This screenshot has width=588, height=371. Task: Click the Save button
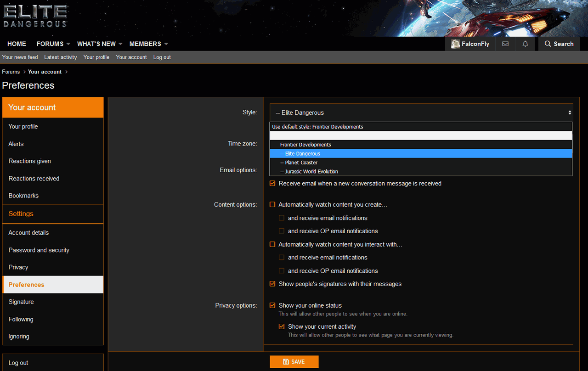(x=294, y=362)
